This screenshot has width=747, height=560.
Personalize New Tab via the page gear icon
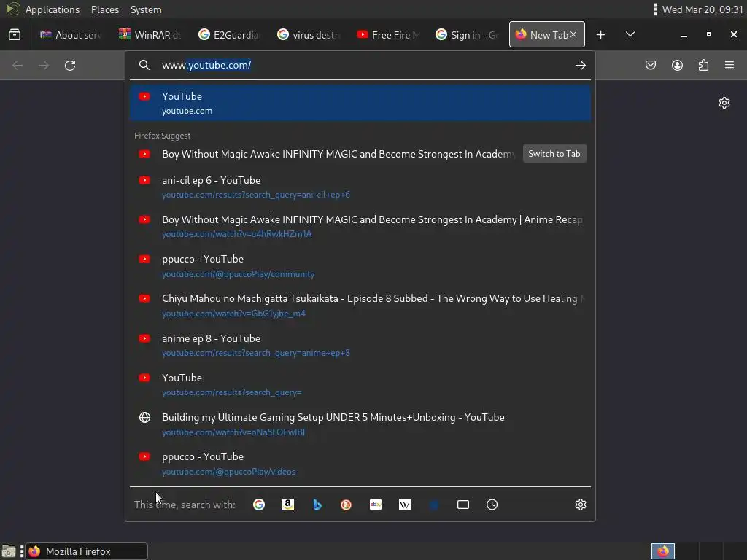pyautogui.click(x=724, y=103)
